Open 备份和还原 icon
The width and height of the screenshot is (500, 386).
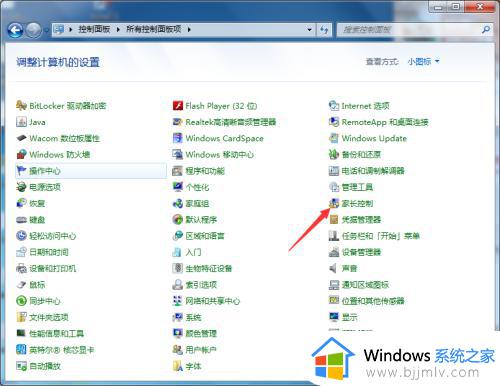[x=334, y=154]
